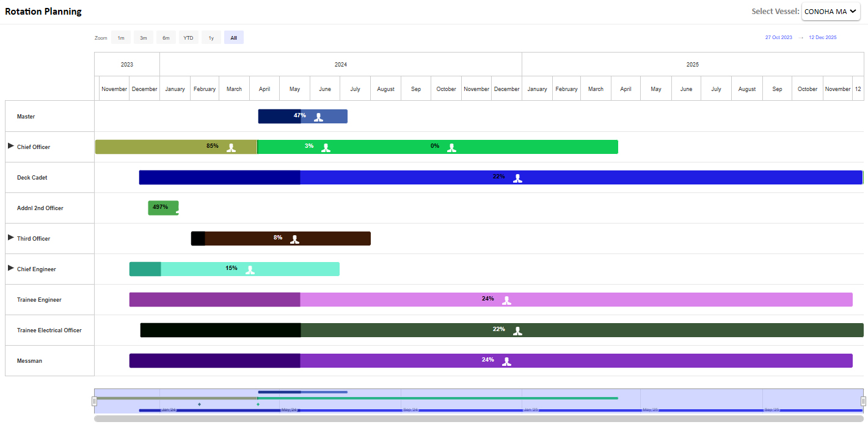Switch zoom to YTD
Screen dimensions: 868x430
click(189, 38)
